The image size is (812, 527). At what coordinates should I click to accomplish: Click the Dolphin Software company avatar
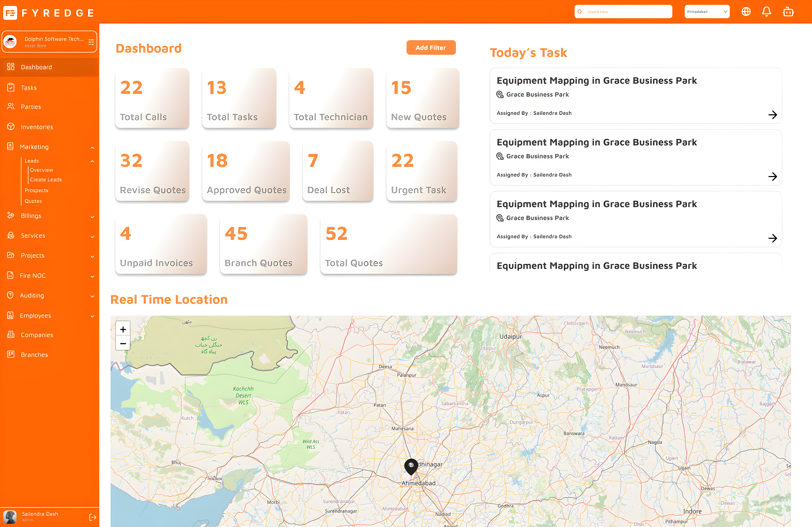(x=10, y=42)
